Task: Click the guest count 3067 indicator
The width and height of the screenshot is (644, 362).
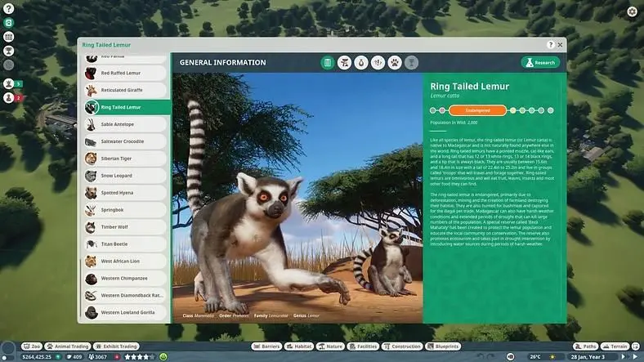Action: tap(98, 357)
